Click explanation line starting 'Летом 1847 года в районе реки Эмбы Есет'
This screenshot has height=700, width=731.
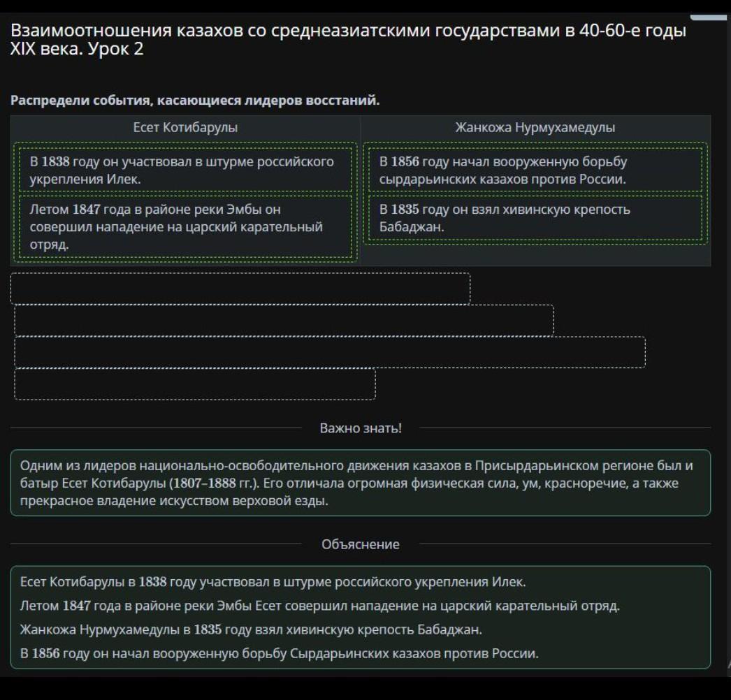pyautogui.click(x=320, y=606)
